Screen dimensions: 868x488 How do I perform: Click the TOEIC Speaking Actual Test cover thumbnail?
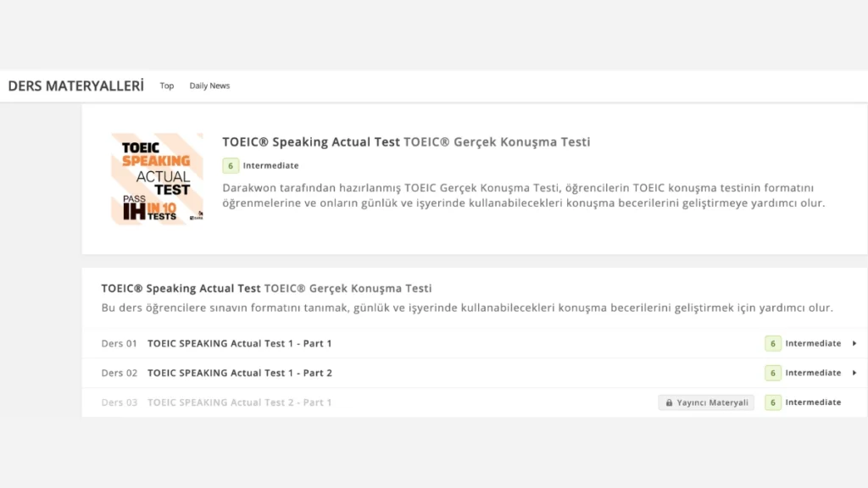click(x=157, y=179)
